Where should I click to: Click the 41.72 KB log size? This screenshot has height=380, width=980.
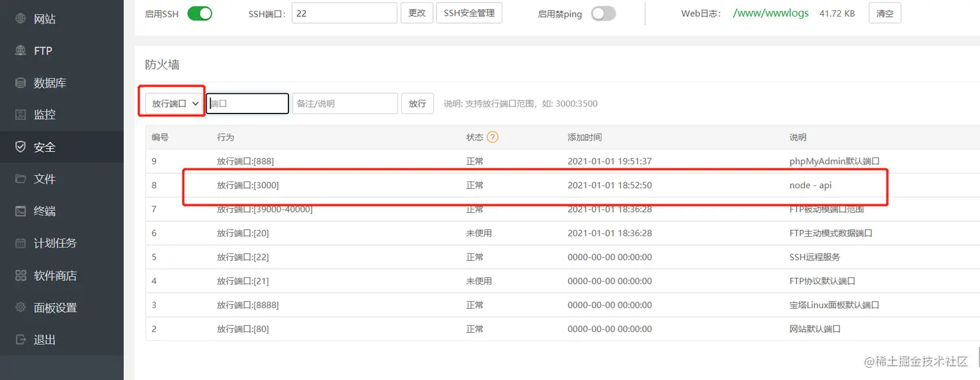point(837,13)
